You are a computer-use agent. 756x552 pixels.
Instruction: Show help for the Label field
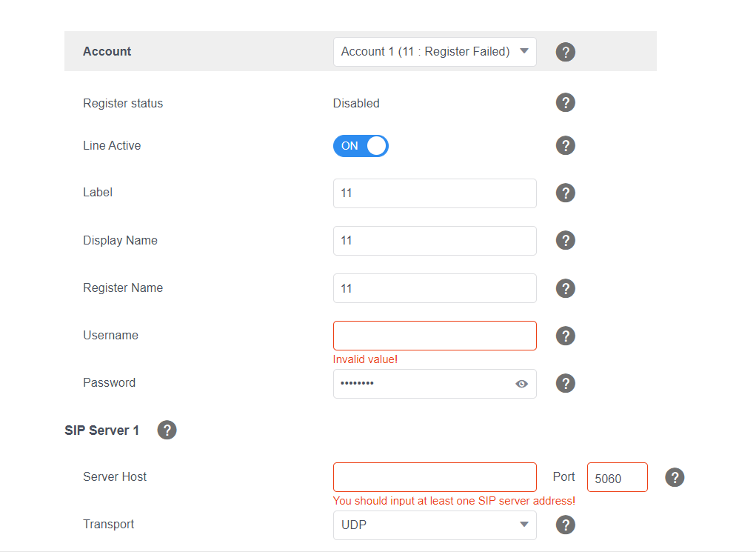click(565, 193)
